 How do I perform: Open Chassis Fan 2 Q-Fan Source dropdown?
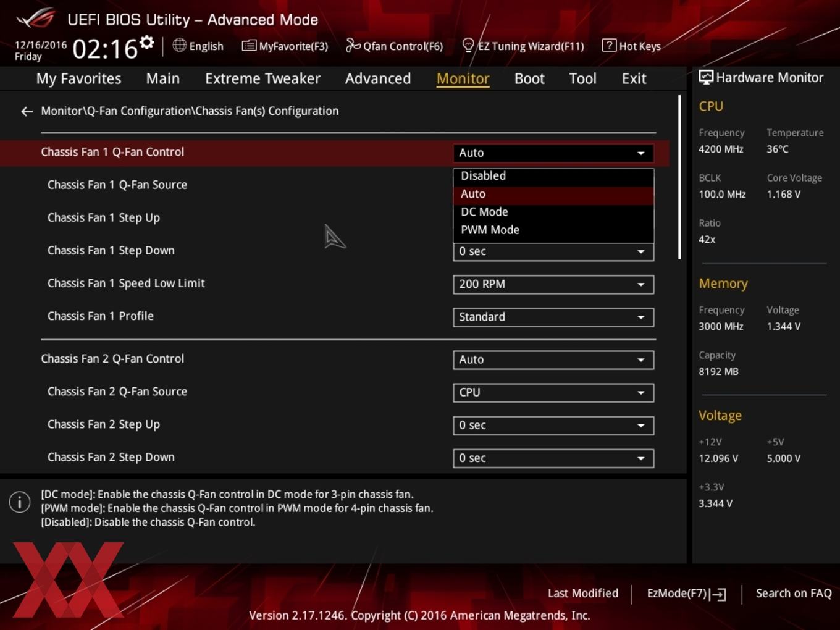[553, 392]
